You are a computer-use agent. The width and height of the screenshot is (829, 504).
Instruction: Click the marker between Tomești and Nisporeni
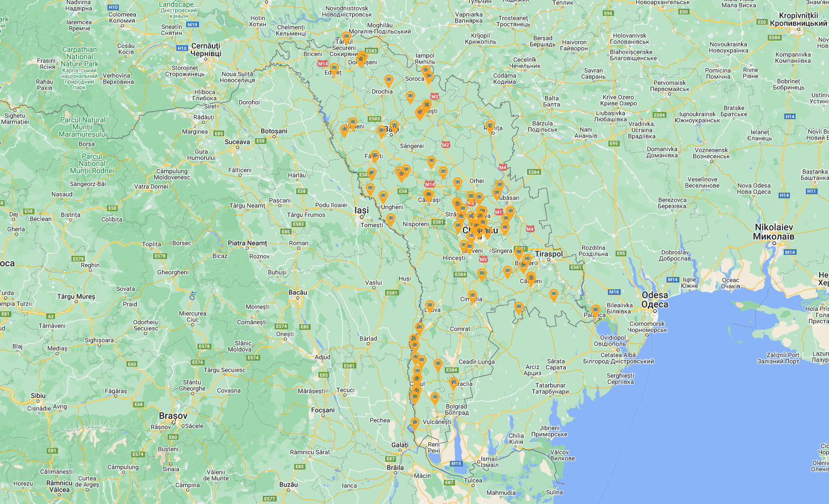tap(391, 219)
